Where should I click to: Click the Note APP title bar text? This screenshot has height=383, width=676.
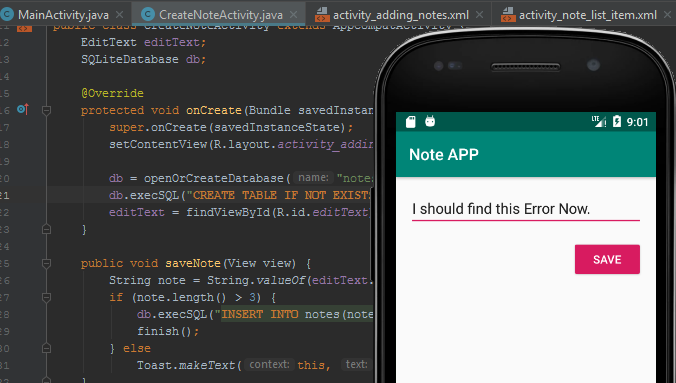tap(444, 154)
